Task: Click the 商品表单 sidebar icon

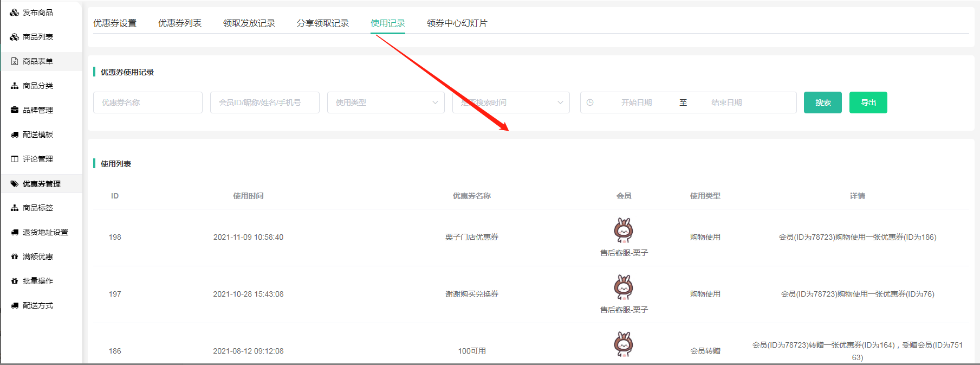Action: 15,61
